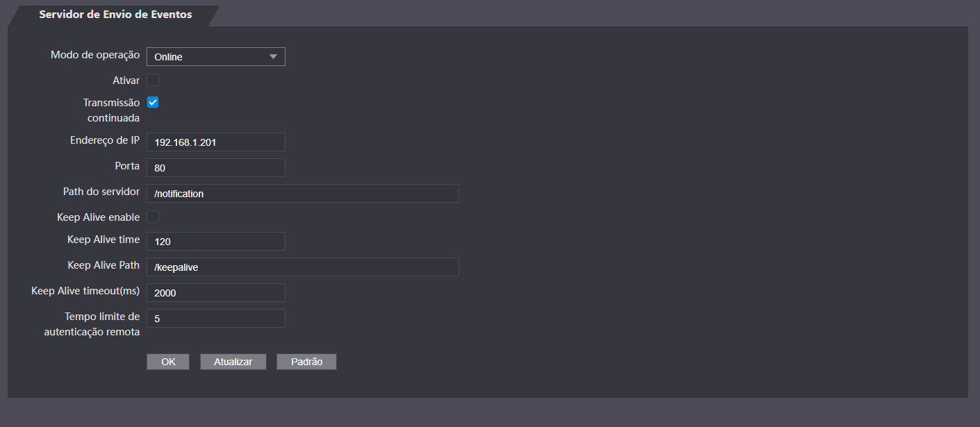Viewport: 980px width, 427px height.
Task: Enable the Ativar checkbox
Action: 153,80
